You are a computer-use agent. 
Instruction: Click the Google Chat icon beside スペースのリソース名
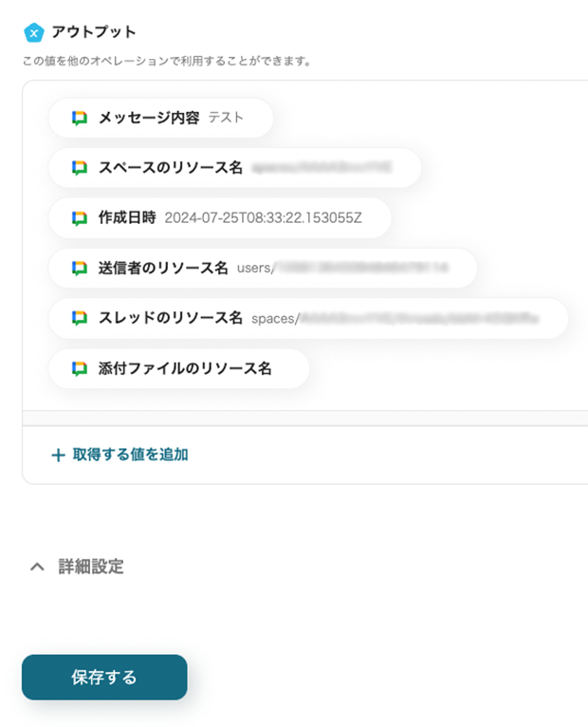80,168
